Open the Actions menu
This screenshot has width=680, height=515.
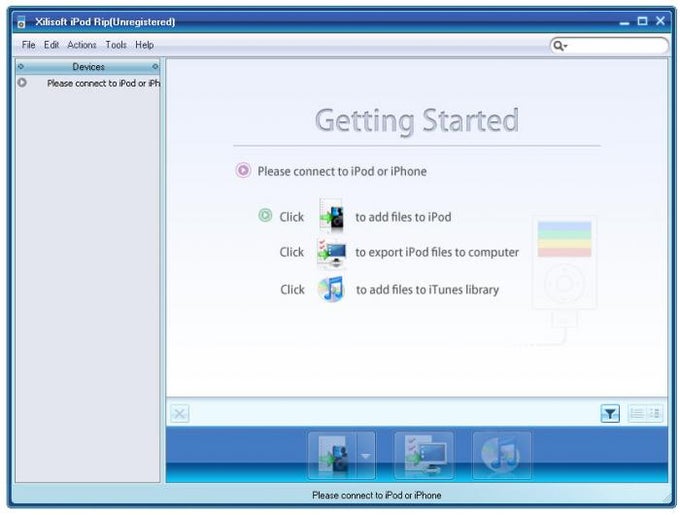coord(82,45)
